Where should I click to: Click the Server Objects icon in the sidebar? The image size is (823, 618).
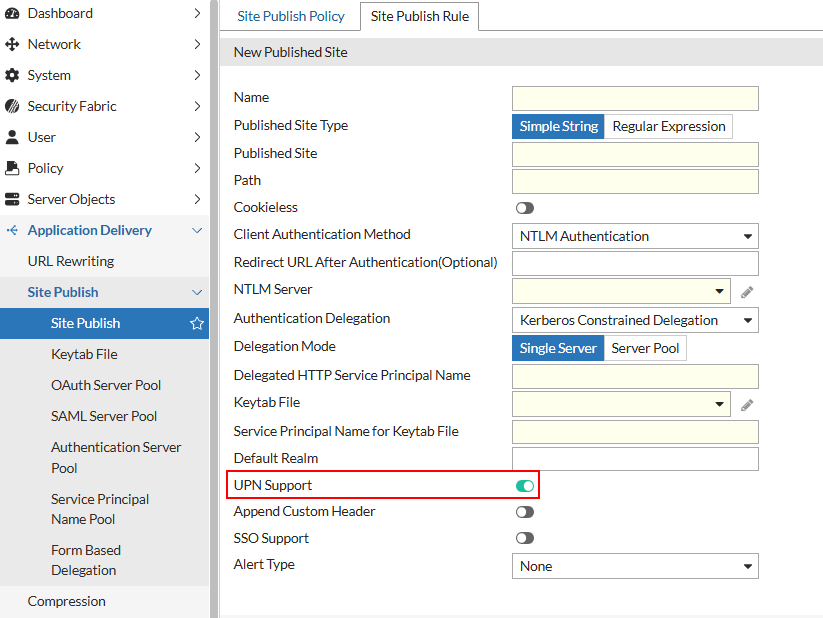click(x=12, y=199)
